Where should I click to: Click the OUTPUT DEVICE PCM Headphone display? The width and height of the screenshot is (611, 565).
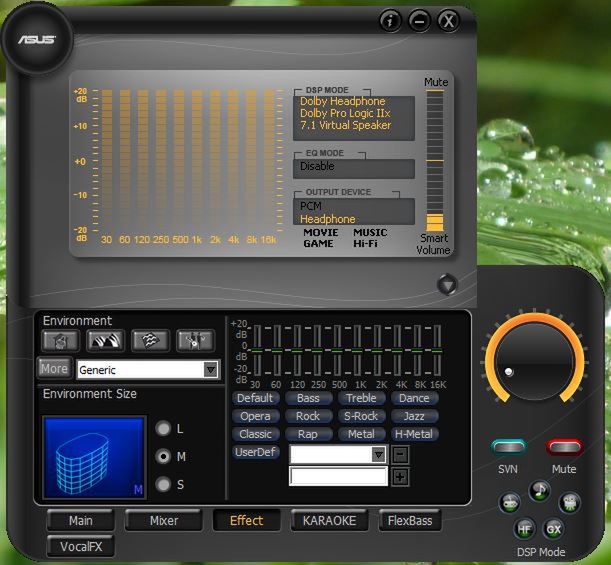pyautogui.click(x=354, y=212)
